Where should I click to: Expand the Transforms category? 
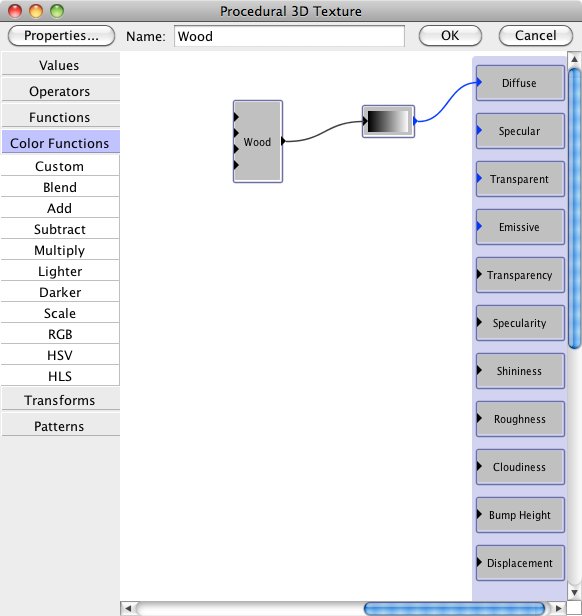coord(60,400)
